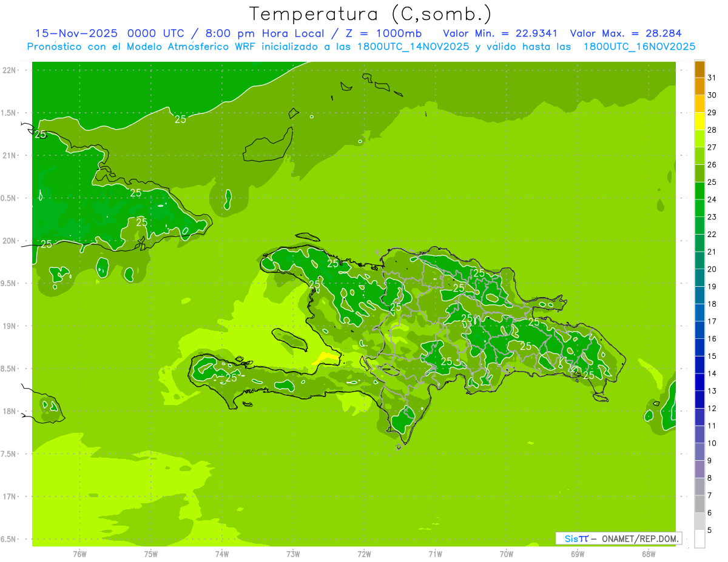Click the light green swatch between 26 and 27
728x562 pixels.
[x=699, y=156]
